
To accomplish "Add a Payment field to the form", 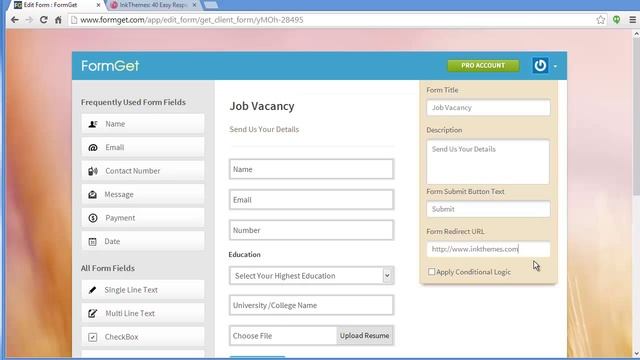I will point(142,218).
